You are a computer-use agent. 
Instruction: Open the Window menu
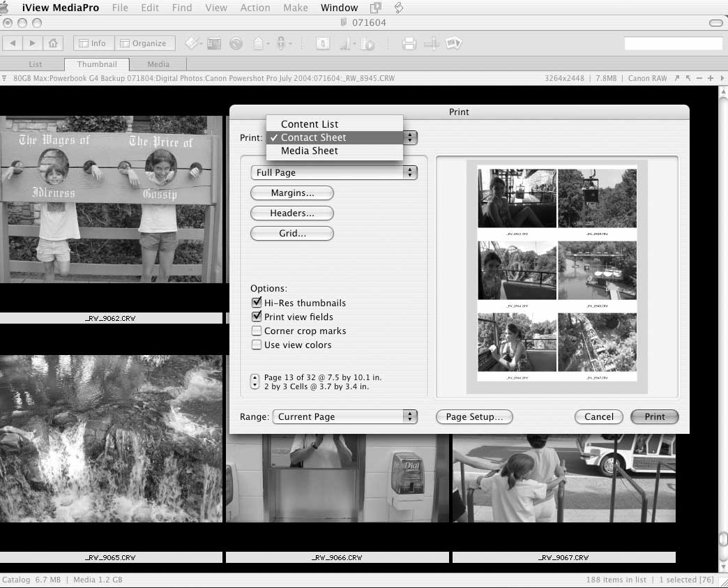pos(340,8)
